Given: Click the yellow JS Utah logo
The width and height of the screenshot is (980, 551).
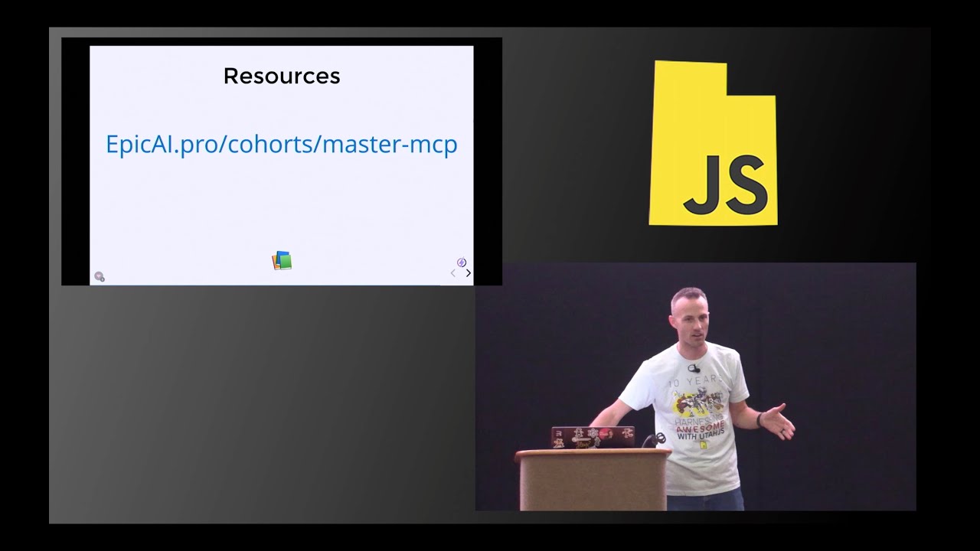Looking at the screenshot, I should click(x=714, y=143).
